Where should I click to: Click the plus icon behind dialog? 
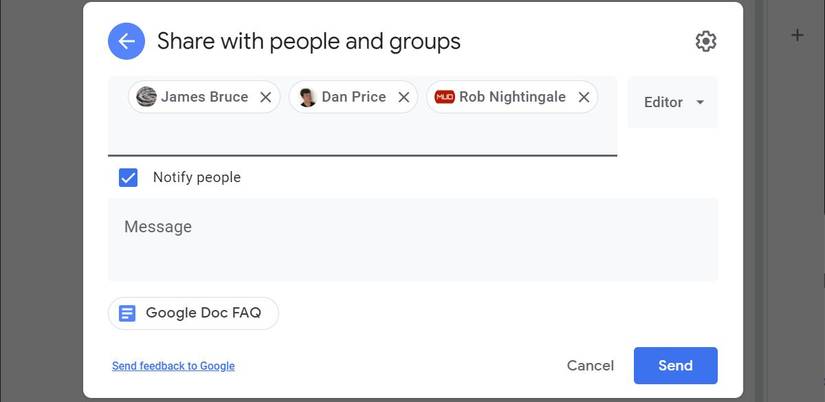797,36
